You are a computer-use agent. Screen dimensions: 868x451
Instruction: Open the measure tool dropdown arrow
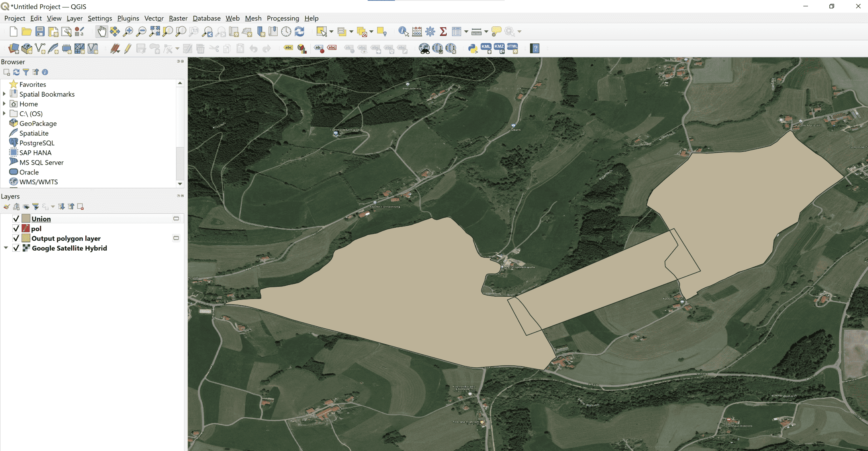486,32
